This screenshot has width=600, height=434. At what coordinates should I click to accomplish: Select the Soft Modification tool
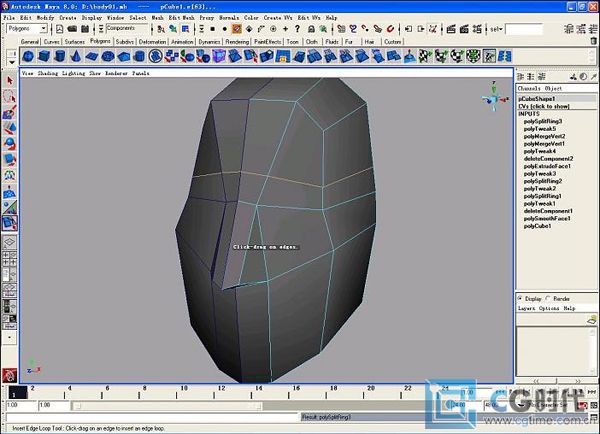10,191
